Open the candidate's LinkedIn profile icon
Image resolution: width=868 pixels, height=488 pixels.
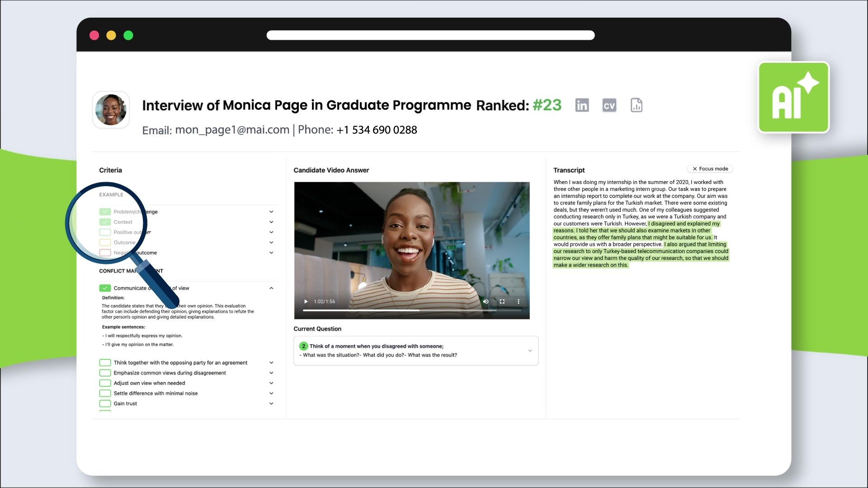pos(582,105)
